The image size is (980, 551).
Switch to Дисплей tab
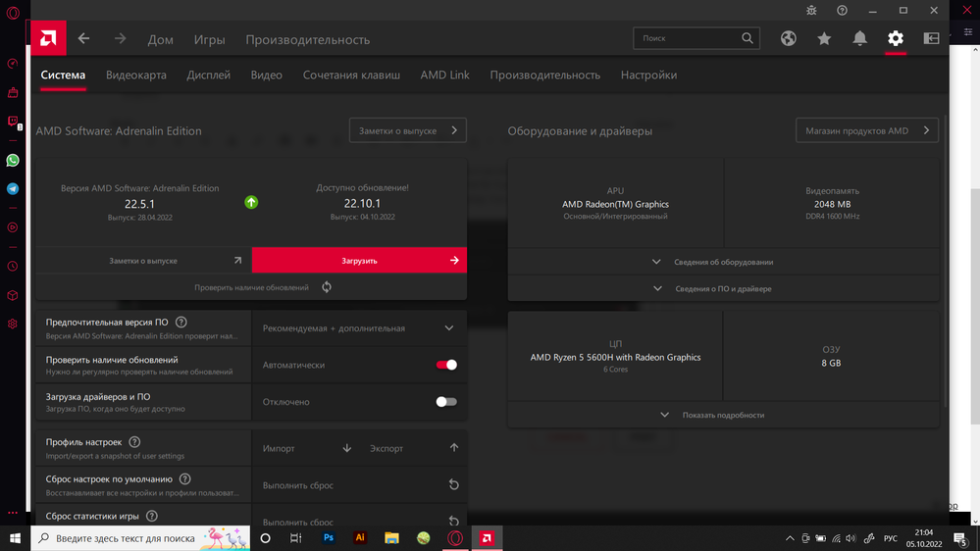pyautogui.click(x=209, y=75)
